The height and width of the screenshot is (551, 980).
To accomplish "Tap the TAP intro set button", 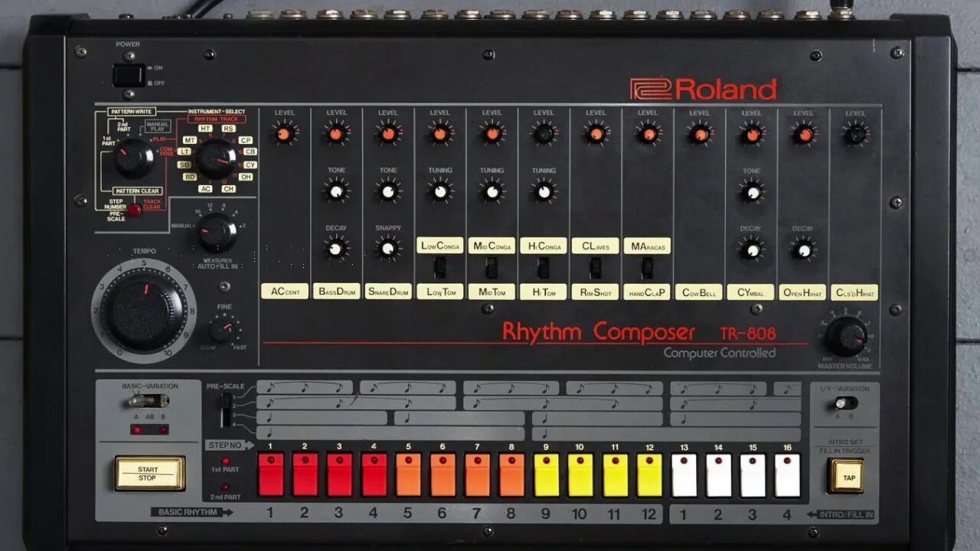I will point(845,476).
